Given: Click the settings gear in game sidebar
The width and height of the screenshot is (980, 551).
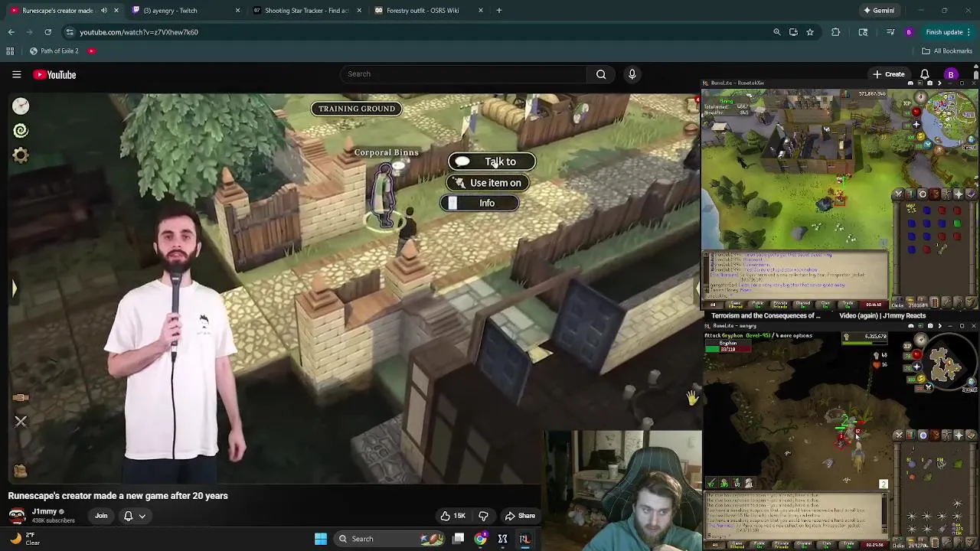Looking at the screenshot, I should click(x=21, y=155).
